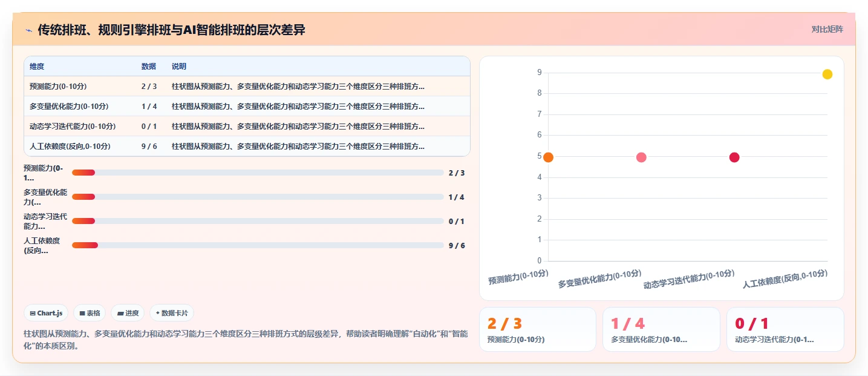The image size is (868, 376).
Task: Select the 表格 tag chip
Action: click(x=90, y=313)
